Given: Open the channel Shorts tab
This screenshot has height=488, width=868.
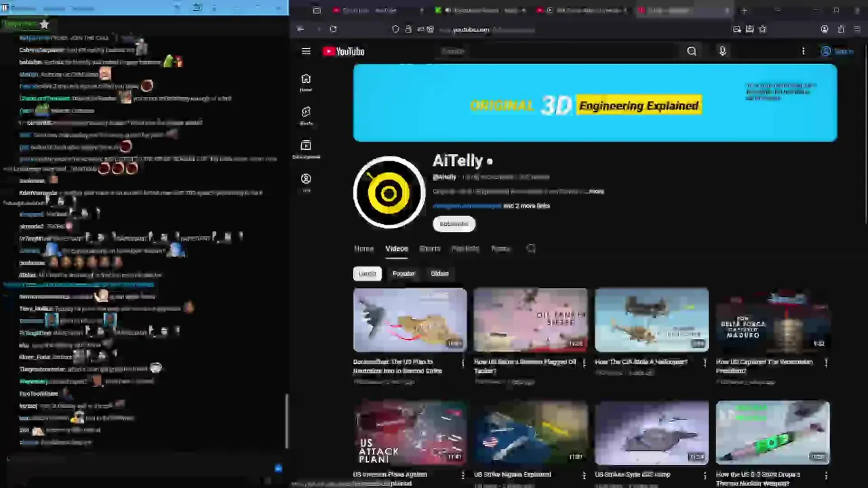Looking at the screenshot, I should coord(429,249).
